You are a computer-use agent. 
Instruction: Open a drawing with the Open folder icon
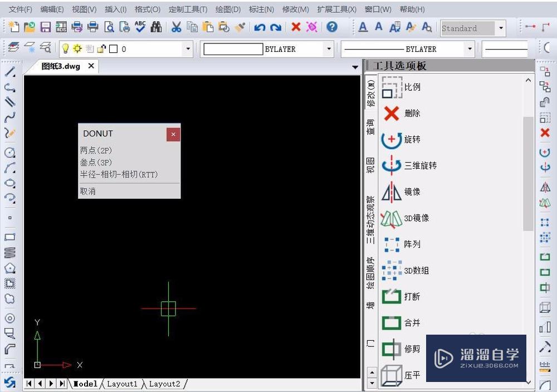click(30, 27)
